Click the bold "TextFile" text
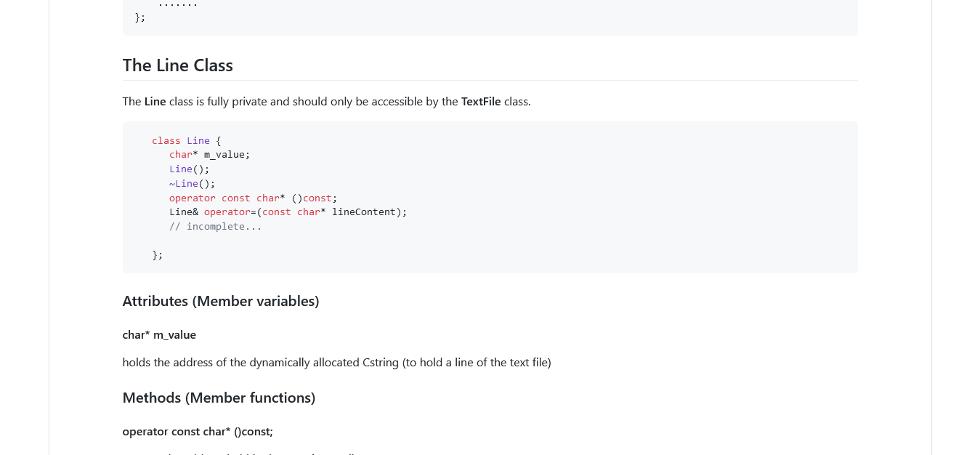The height and width of the screenshot is (455, 980). [x=480, y=101]
